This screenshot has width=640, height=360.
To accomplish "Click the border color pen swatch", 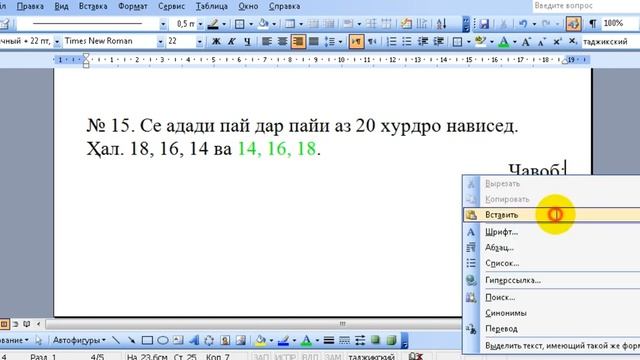I will point(213,24).
